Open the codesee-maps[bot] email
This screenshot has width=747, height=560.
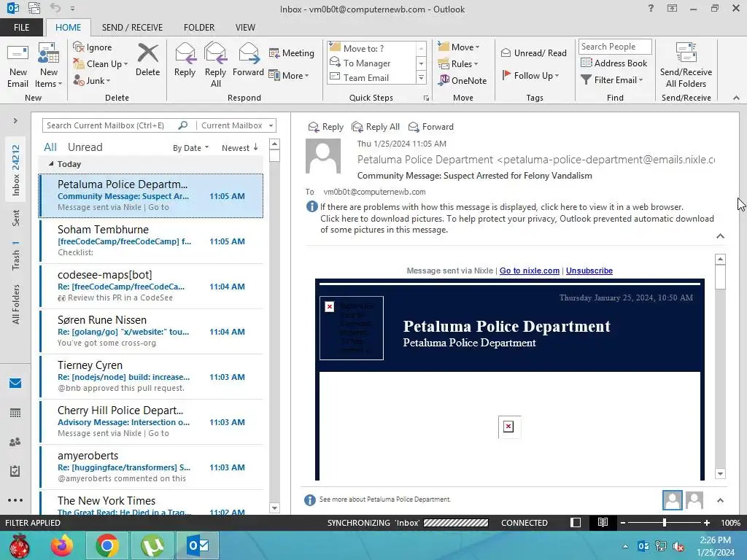coord(151,286)
